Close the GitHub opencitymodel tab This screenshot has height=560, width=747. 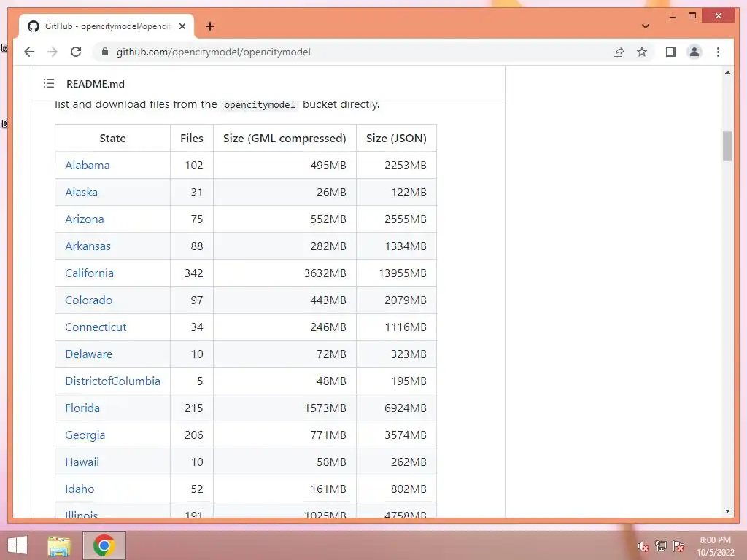tap(182, 26)
